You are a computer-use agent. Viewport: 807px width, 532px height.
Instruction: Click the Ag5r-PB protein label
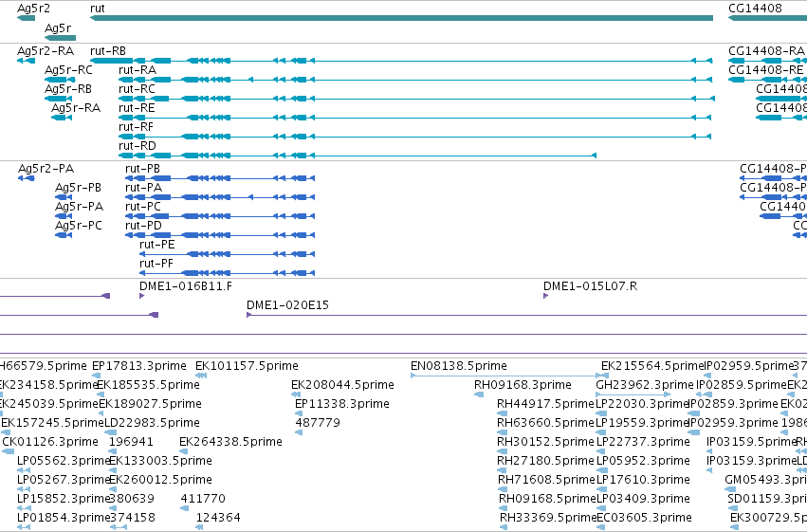pyautogui.click(x=78, y=188)
